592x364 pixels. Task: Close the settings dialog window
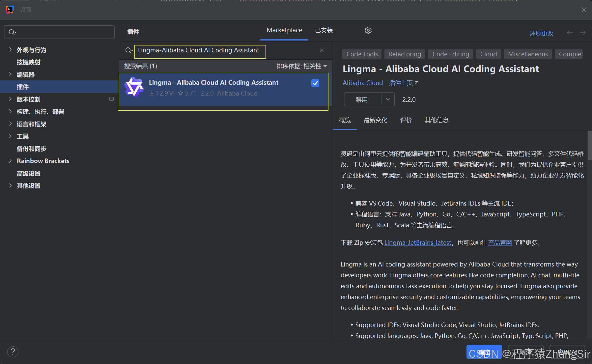pyautogui.click(x=584, y=10)
